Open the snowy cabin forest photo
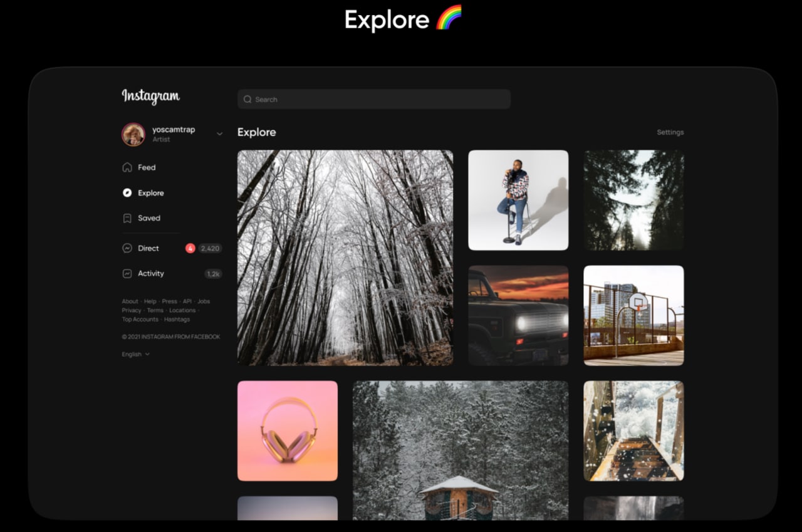This screenshot has width=802, height=532. coord(461,450)
